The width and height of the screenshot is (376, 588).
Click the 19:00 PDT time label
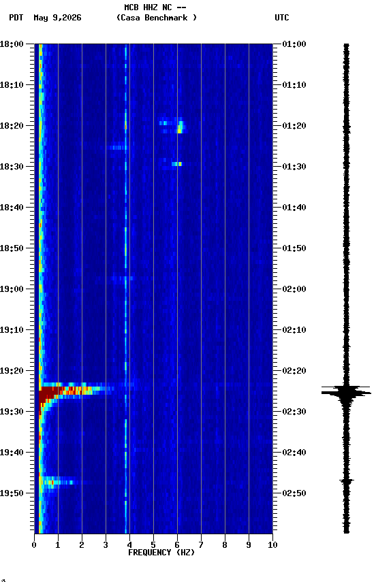[12, 289]
